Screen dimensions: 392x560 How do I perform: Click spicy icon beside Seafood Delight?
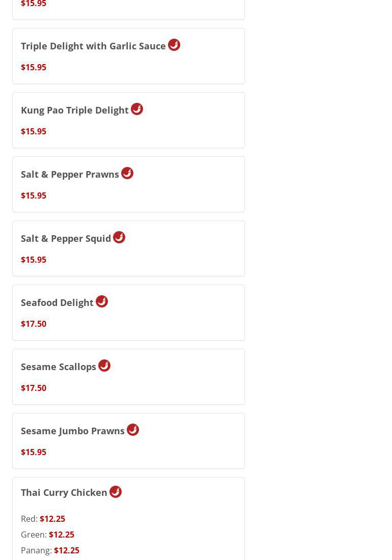click(x=102, y=301)
